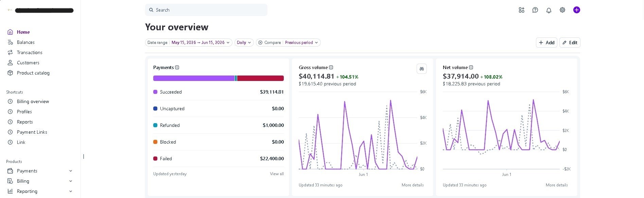The image size is (644, 198).
Task: Click the Payments wallet icon under Products
Action: pyautogui.click(x=10, y=171)
